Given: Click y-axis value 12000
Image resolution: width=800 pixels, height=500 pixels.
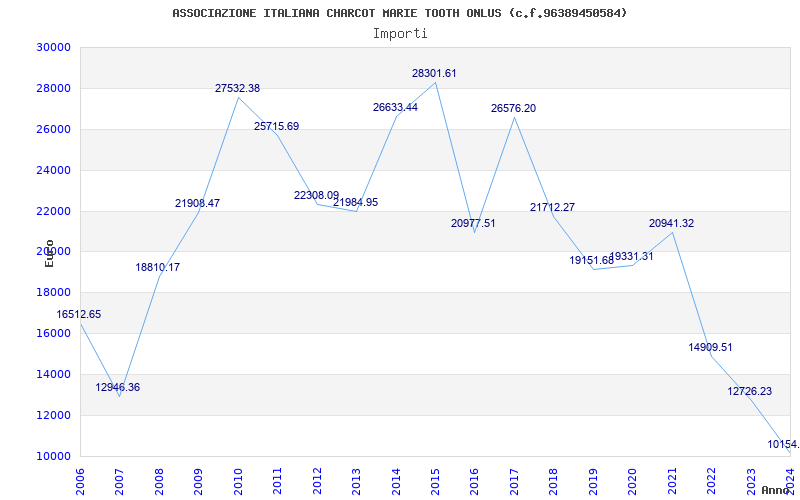Looking at the screenshot, I should click(x=53, y=415).
